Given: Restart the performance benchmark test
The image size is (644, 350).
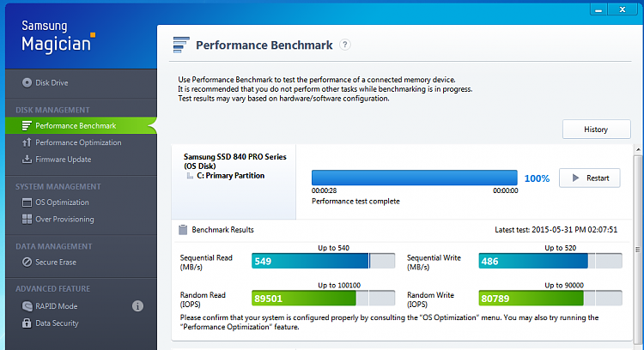Looking at the screenshot, I should [589, 178].
